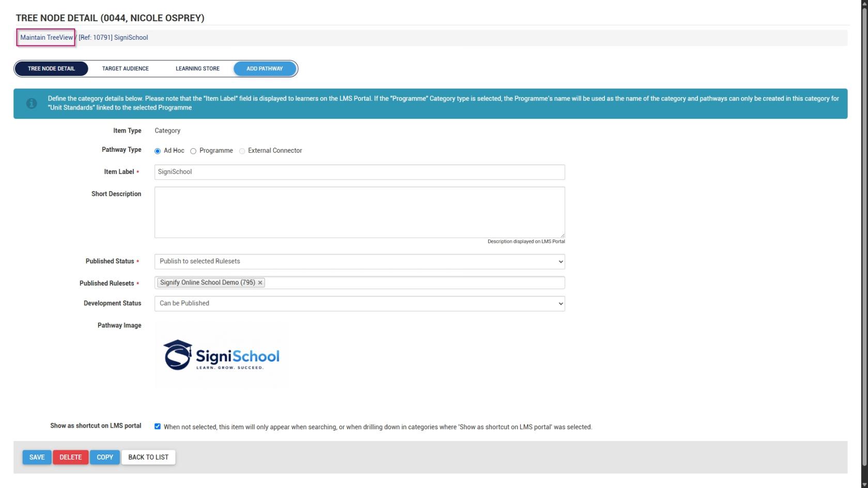Click the Copy button
Image resolution: width=868 pixels, height=488 pixels.
coord(105,458)
